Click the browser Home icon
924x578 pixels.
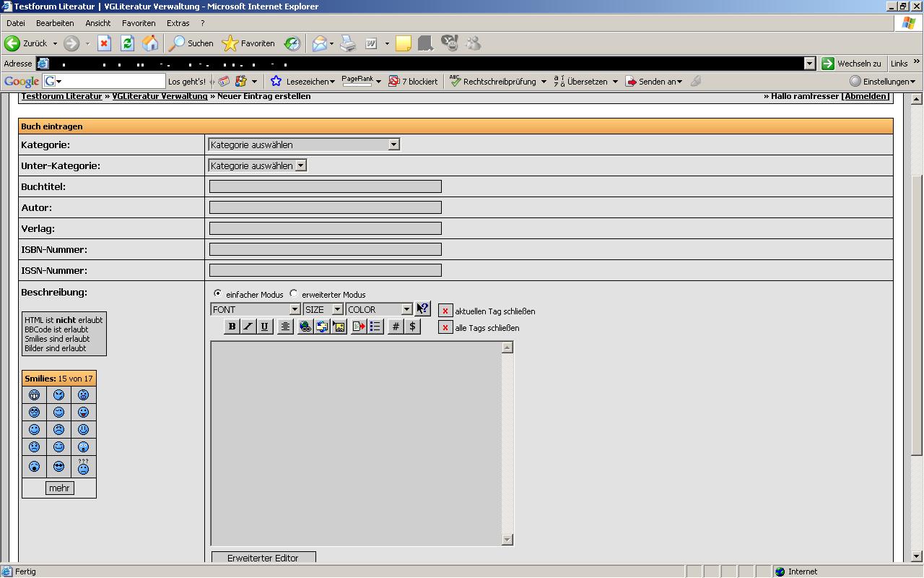click(x=150, y=43)
